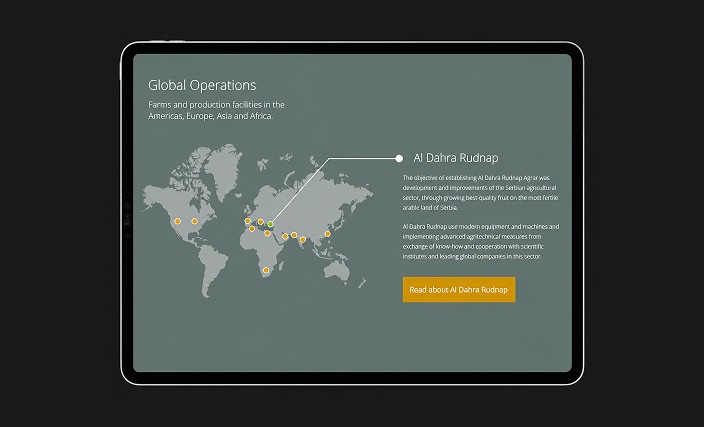
Task: Click the orange marker in the western United States
Action: (x=178, y=221)
